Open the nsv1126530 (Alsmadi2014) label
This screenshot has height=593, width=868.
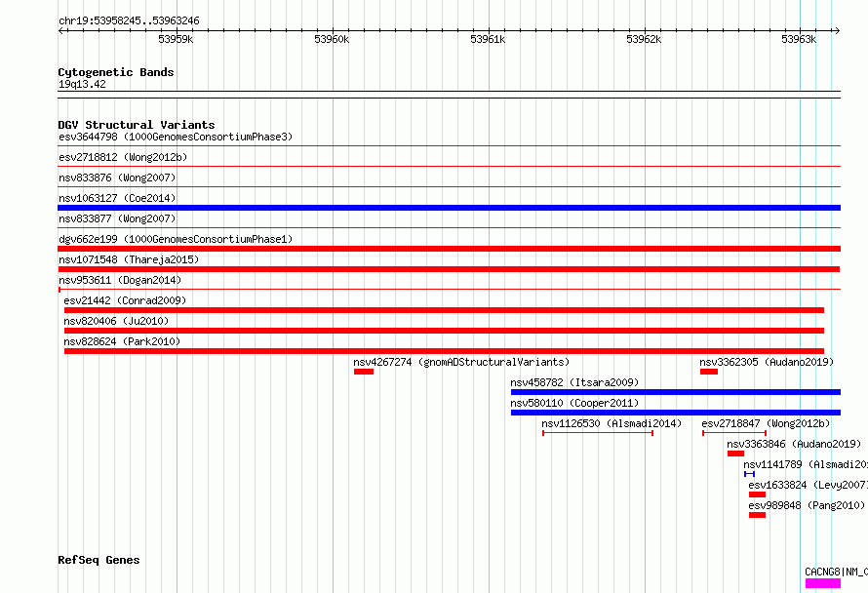pyautogui.click(x=612, y=423)
